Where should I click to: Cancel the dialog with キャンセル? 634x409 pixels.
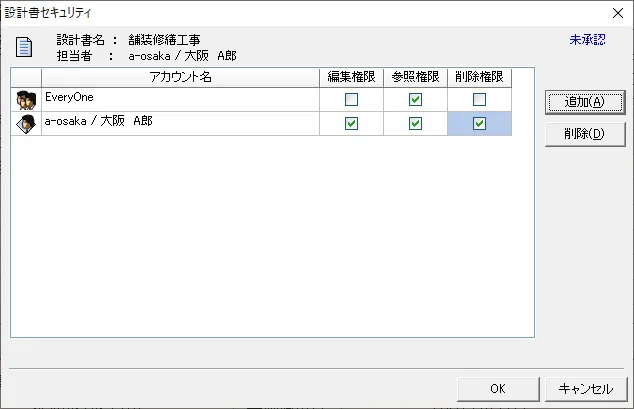pos(586,389)
